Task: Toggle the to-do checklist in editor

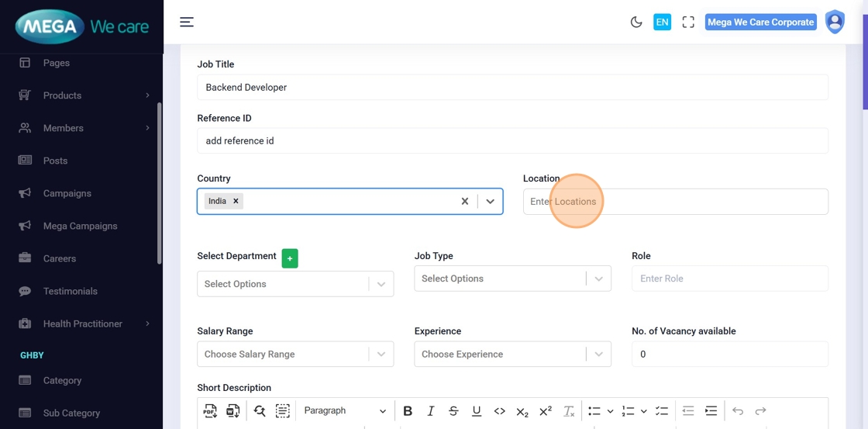Action: click(x=662, y=411)
